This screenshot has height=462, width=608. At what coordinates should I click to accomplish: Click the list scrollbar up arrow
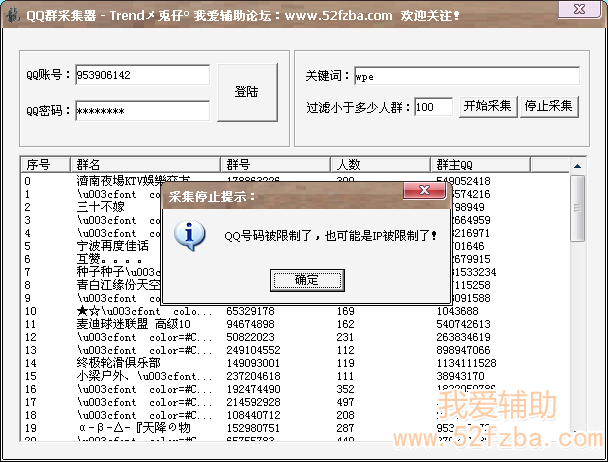577,166
